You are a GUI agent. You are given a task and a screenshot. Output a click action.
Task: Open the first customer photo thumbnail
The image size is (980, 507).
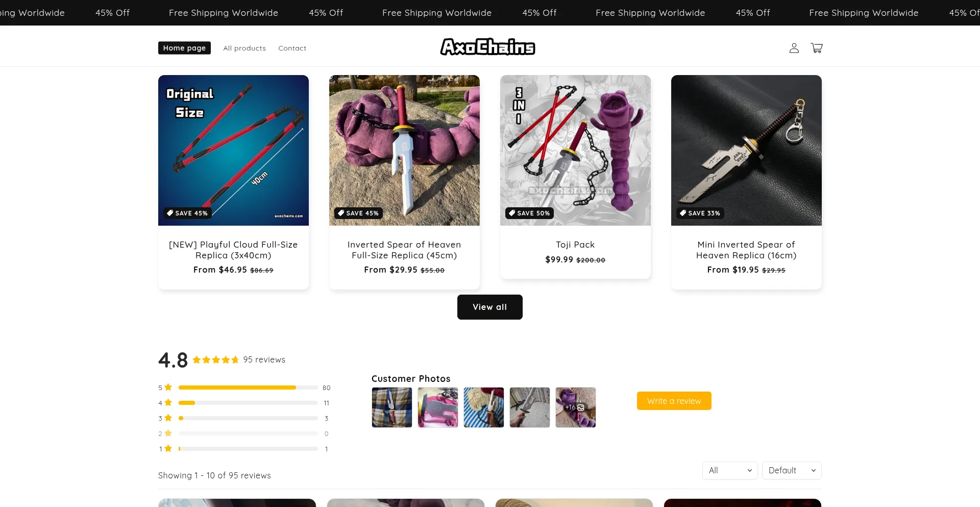[391, 407]
